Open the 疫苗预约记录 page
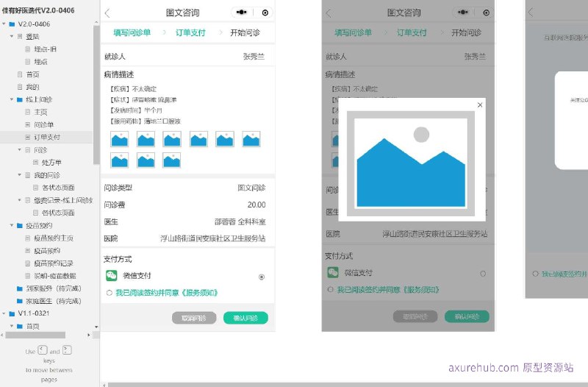The height and width of the screenshot is (387, 588). [x=54, y=263]
